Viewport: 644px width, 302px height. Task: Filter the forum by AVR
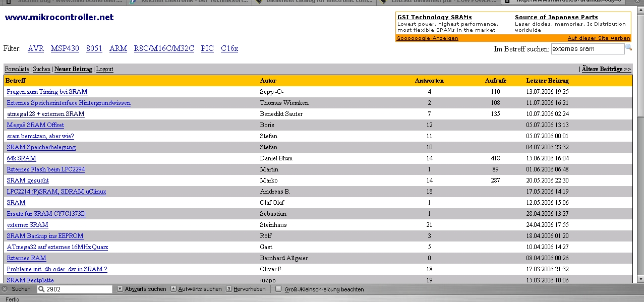tap(36, 48)
